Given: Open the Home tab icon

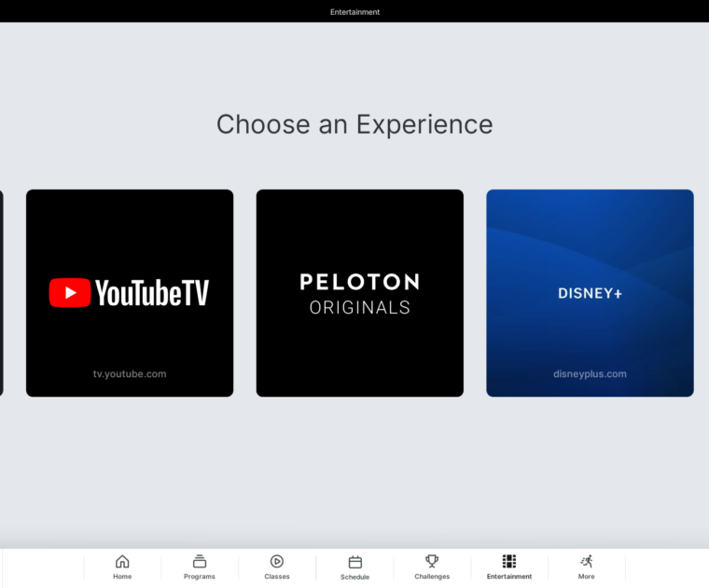Looking at the screenshot, I should (122, 561).
